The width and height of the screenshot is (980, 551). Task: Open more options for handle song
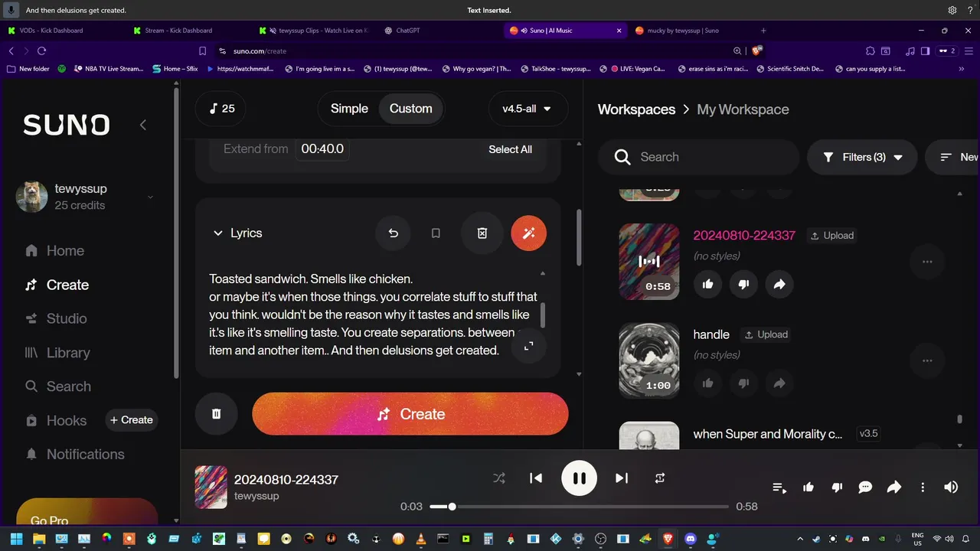927,360
